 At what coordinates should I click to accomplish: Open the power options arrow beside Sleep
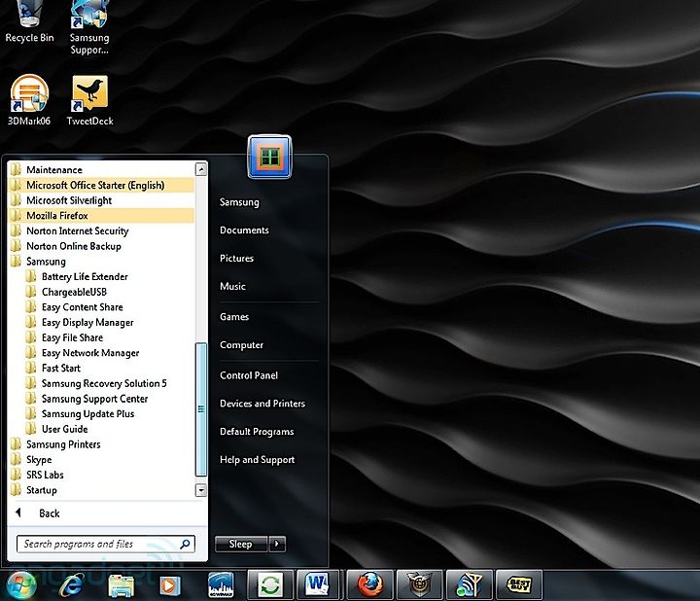277,544
